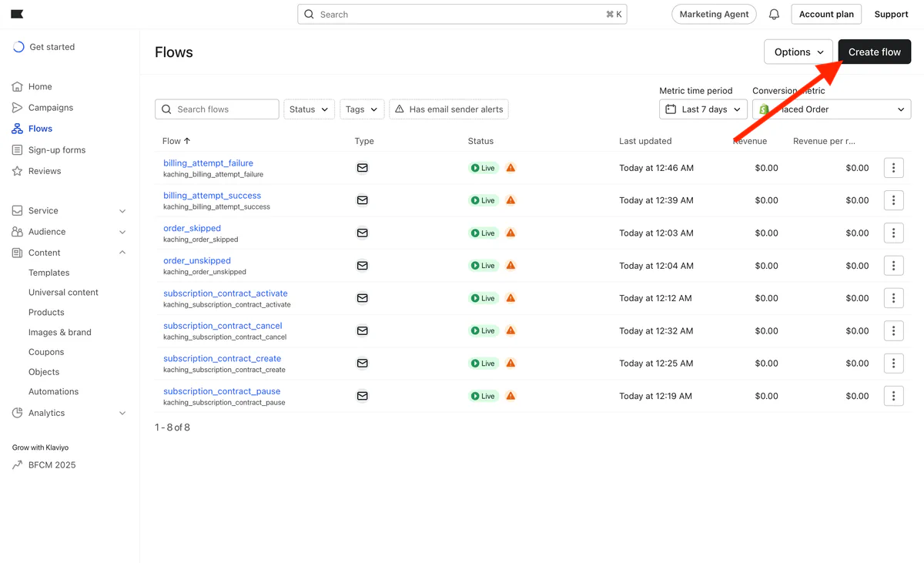
Task: Open three-dot menu for subscription_contract_pause
Action: tap(893, 396)
